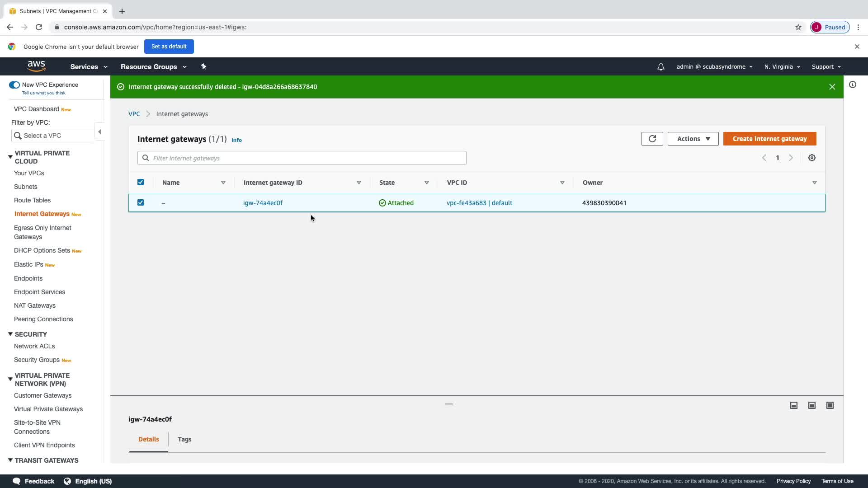
Task: Switch to the Tags tab
Action: click(184, 439)
